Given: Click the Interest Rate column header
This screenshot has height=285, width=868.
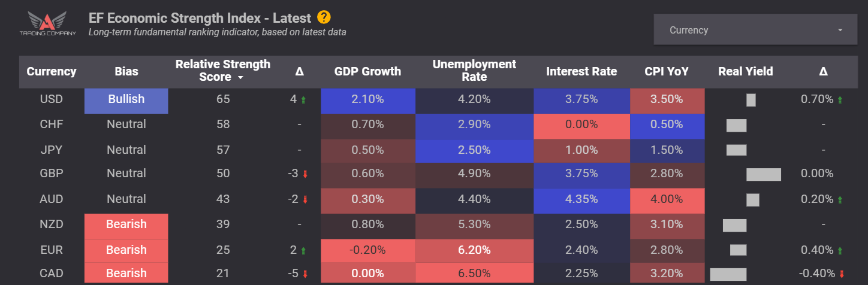Looking at the screenshot, I should (581, 71).
